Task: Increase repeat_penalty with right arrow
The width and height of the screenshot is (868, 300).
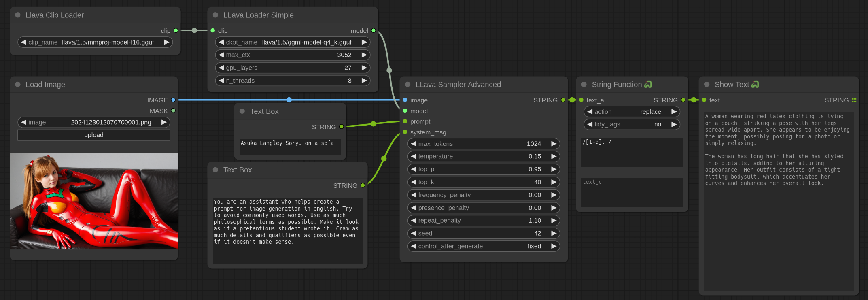Action: [554, 221]
